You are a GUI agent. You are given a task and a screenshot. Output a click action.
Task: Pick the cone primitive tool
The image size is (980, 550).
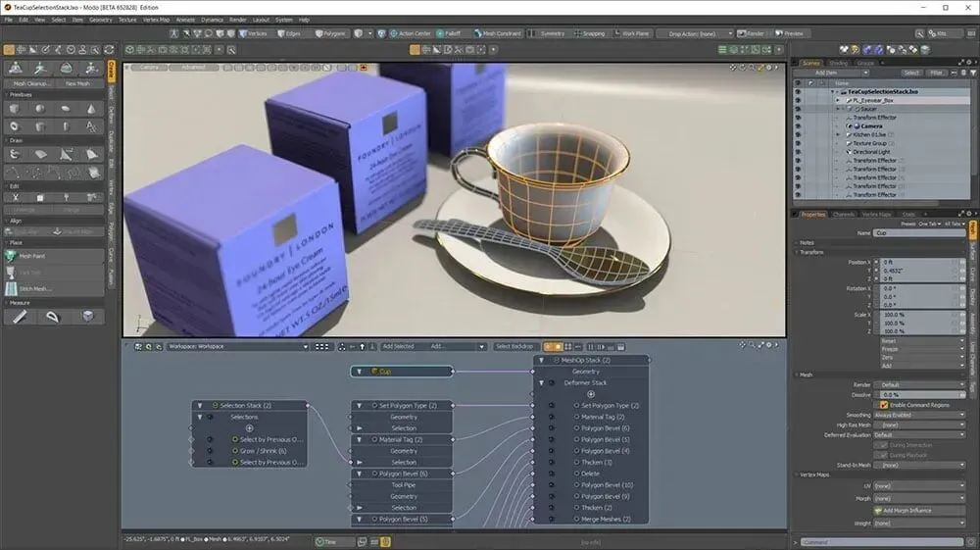click(91, 109)
